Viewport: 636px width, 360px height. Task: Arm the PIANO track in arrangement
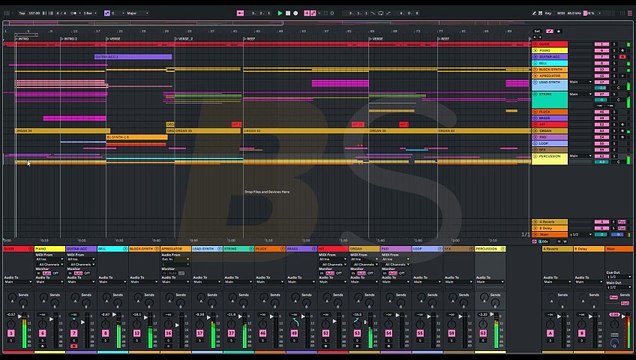click(623, 51)
